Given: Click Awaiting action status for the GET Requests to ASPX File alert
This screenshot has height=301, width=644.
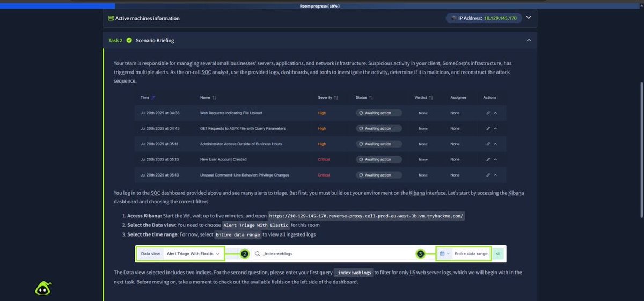Looking at the screenshot, I should pos(379,129).
